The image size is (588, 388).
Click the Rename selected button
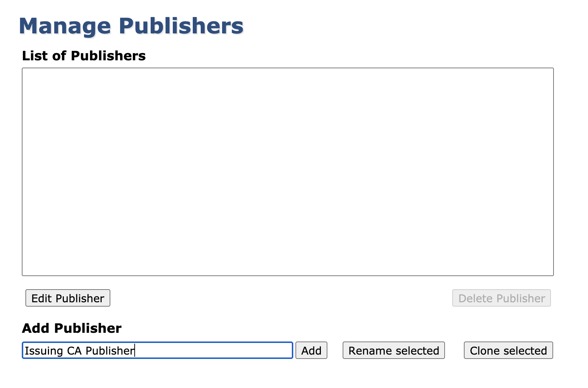pos(394,351)
